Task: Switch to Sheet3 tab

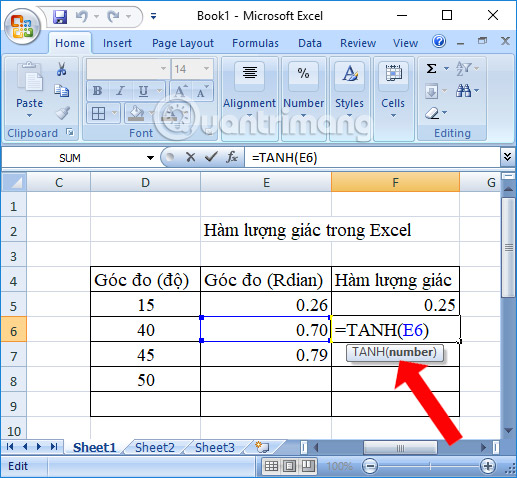Action: [215, 448]
